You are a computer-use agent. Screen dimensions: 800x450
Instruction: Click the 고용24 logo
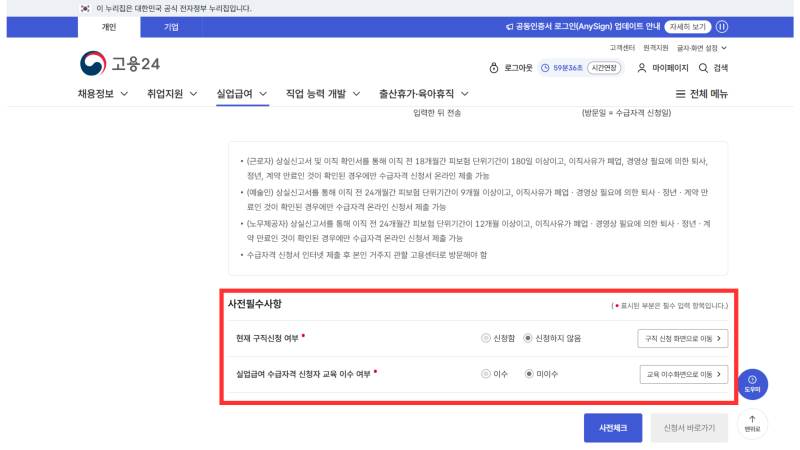pyautogui.click(x=120, y=64)
